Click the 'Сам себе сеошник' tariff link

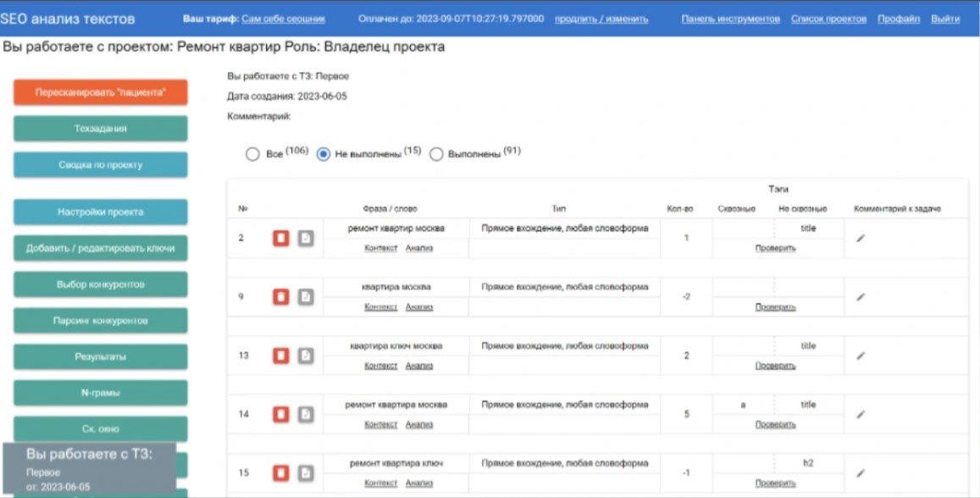(x=283, y=19)
